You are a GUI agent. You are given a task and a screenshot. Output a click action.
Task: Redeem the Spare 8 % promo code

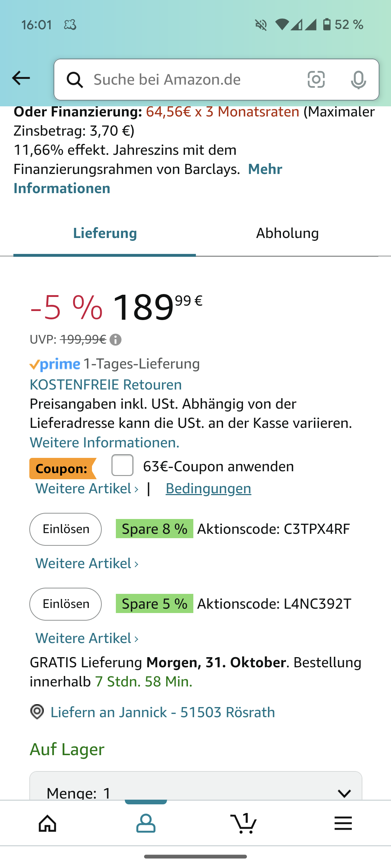tap(66, 529)
